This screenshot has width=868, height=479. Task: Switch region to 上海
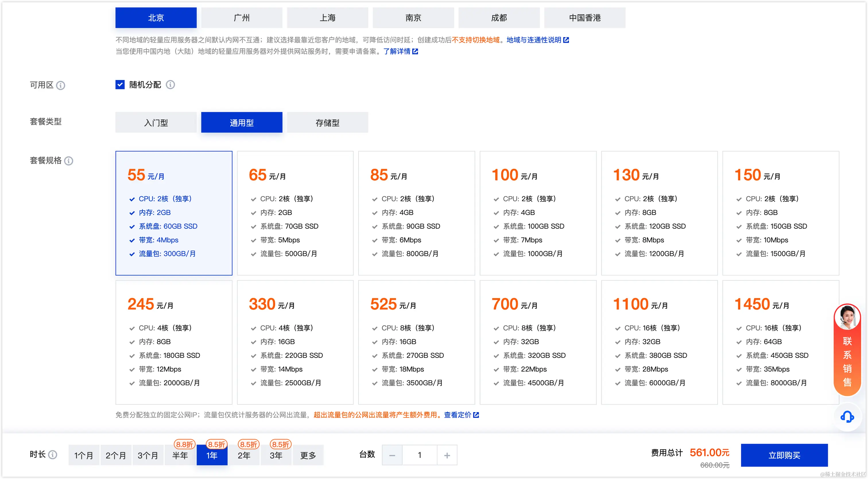pyautogui.click(x=327, y=18)
